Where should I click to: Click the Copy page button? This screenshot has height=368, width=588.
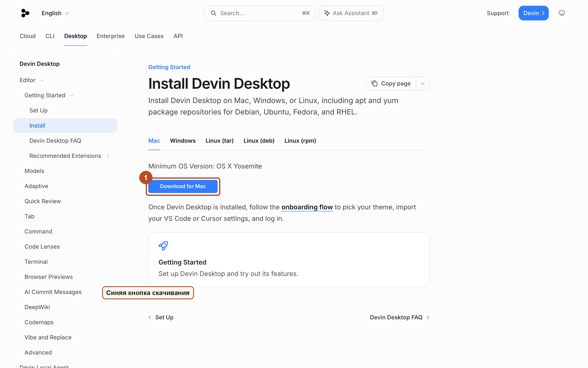[391, 83]
